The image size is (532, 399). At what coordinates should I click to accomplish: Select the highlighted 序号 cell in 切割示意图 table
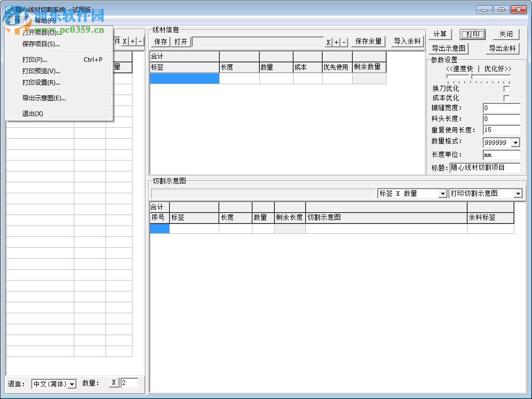click(x=159, y=229)
